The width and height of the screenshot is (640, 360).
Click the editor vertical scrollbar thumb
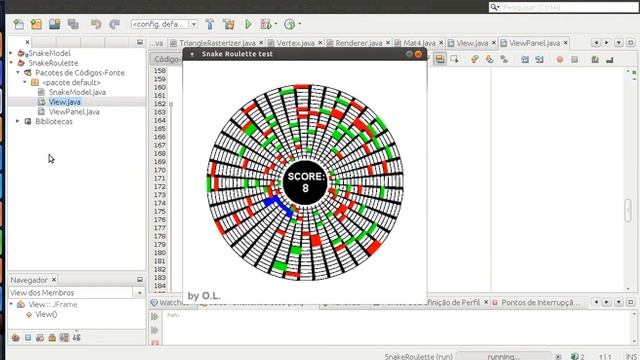[628, 211]
